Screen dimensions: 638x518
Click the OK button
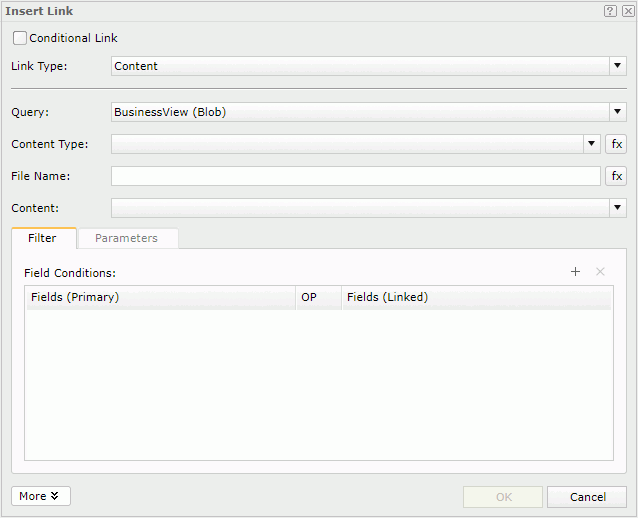tap(504, 497)
